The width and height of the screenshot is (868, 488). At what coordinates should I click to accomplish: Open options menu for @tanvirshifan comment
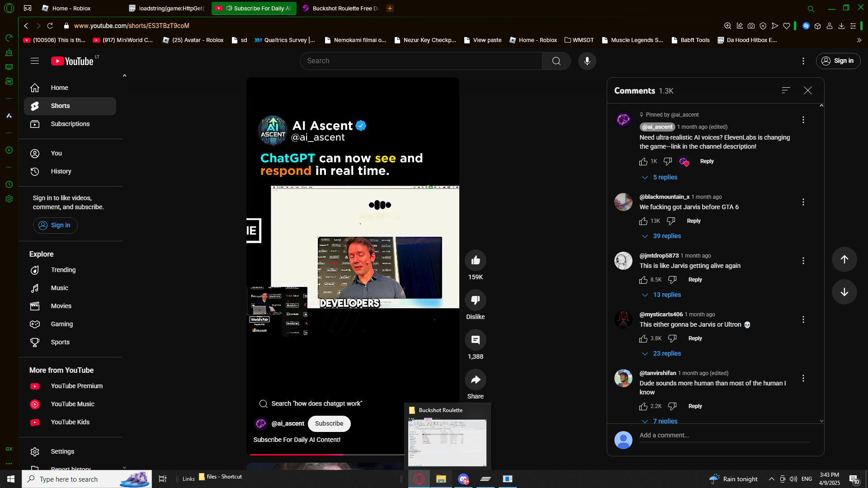pyautogui.click(x=803, y=378)
